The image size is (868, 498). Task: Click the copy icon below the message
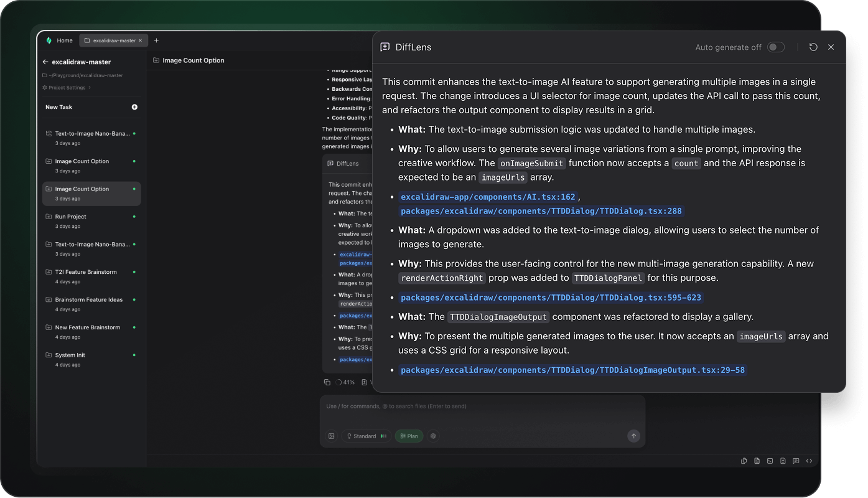point(327,382)
